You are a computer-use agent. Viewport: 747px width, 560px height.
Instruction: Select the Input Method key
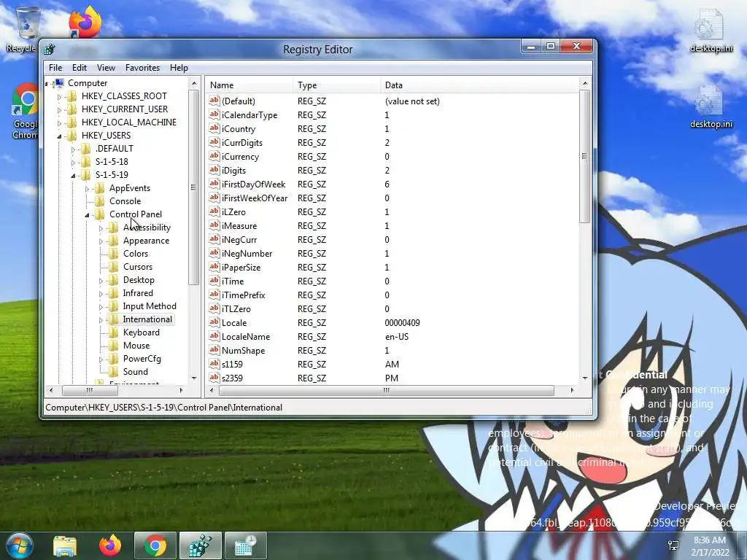(150, 306)
